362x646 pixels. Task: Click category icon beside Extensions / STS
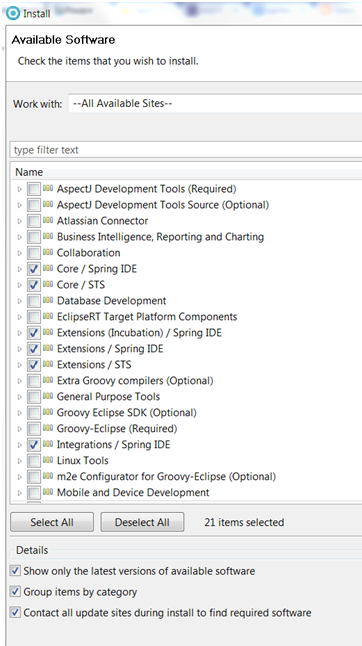48,365
